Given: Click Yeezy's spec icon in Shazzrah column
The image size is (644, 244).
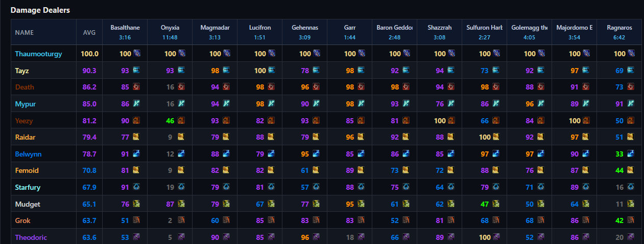Looking at the screenshot, I should coord(451,121).
